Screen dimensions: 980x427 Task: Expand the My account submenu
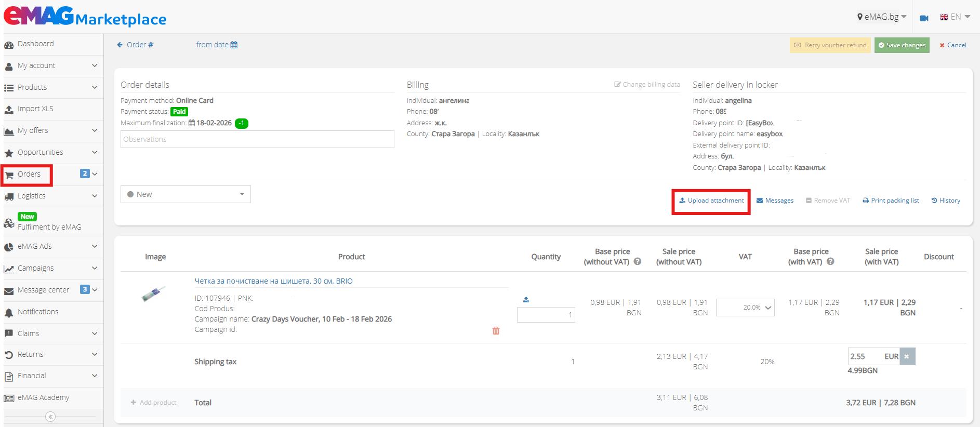click(x=95, y=65)
